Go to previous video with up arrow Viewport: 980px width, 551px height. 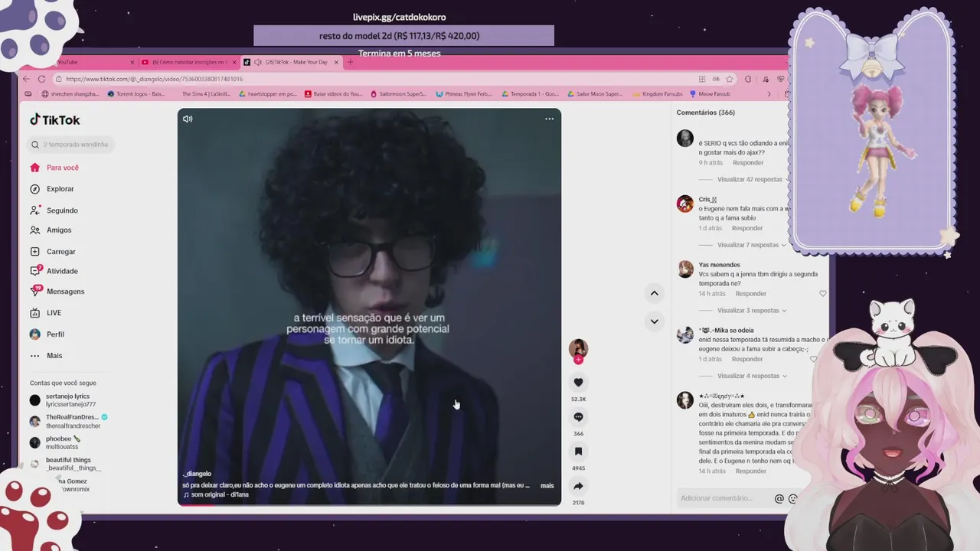point(654,293)
